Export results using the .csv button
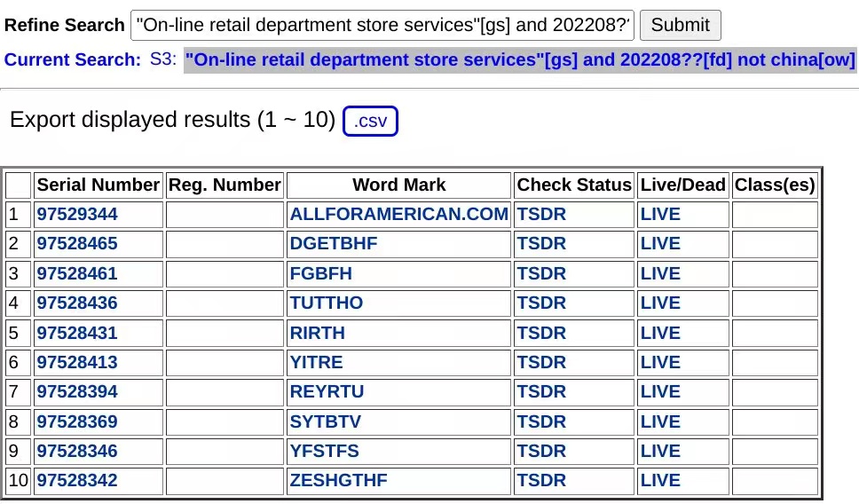Screen dimensions: 859x504 pyautogui.click(x=370, y=121)
